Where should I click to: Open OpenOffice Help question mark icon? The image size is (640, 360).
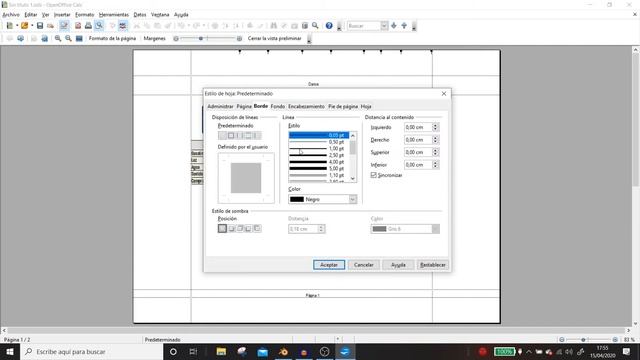pyautogui.click(x=329, y=26)
